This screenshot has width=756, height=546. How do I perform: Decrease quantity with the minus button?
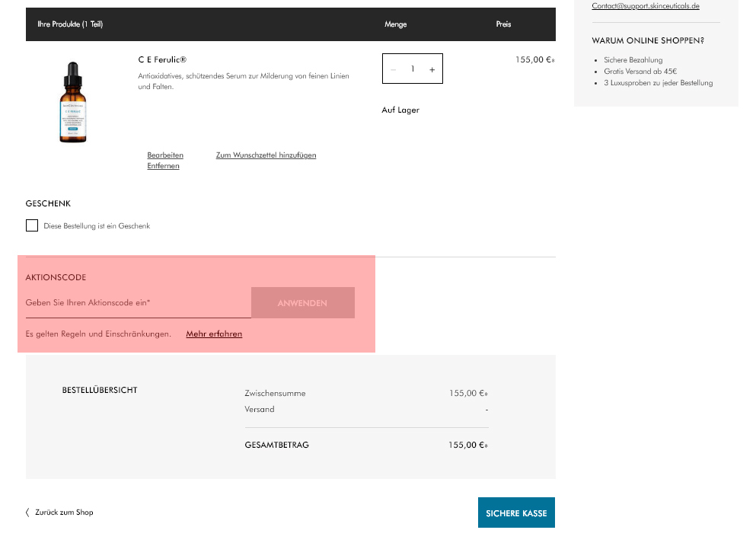(394, 70)
